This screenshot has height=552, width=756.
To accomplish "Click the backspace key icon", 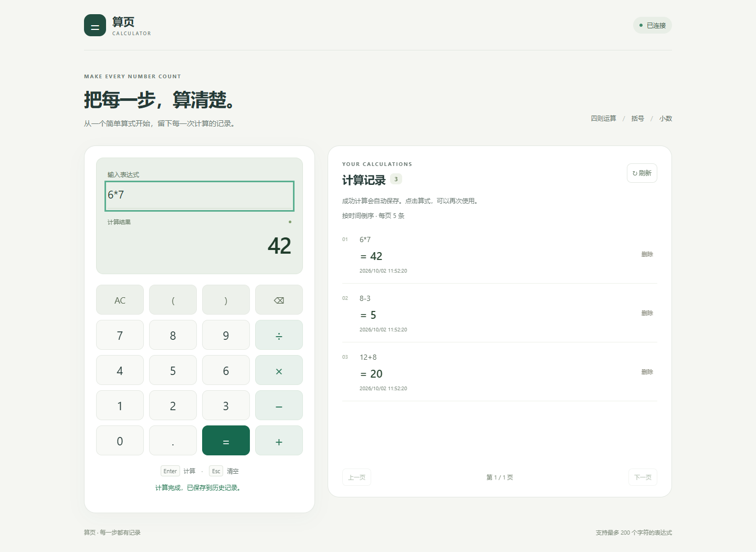I will click(279, 300).
